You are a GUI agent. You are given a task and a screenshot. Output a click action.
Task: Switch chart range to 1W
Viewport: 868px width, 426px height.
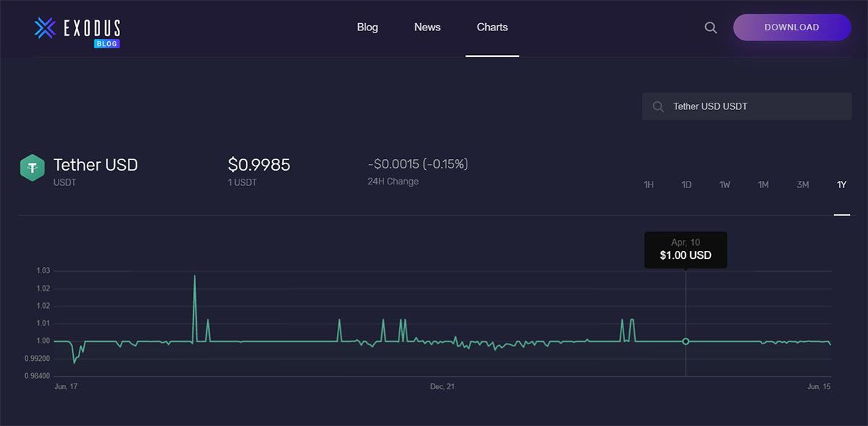point(725,184)
